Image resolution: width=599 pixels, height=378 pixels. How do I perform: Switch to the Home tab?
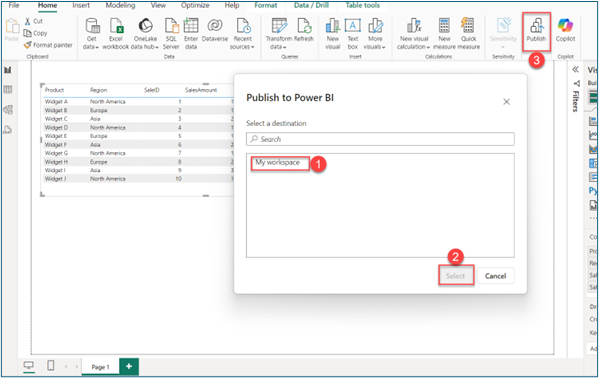pyautogui.click(x=47, y=5)
